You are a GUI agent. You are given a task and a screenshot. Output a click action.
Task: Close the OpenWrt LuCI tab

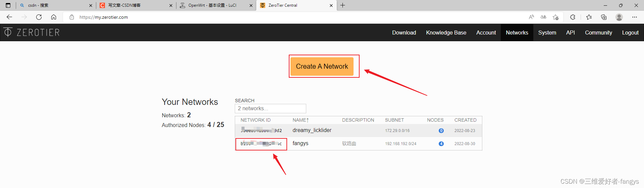coord(251,5)
